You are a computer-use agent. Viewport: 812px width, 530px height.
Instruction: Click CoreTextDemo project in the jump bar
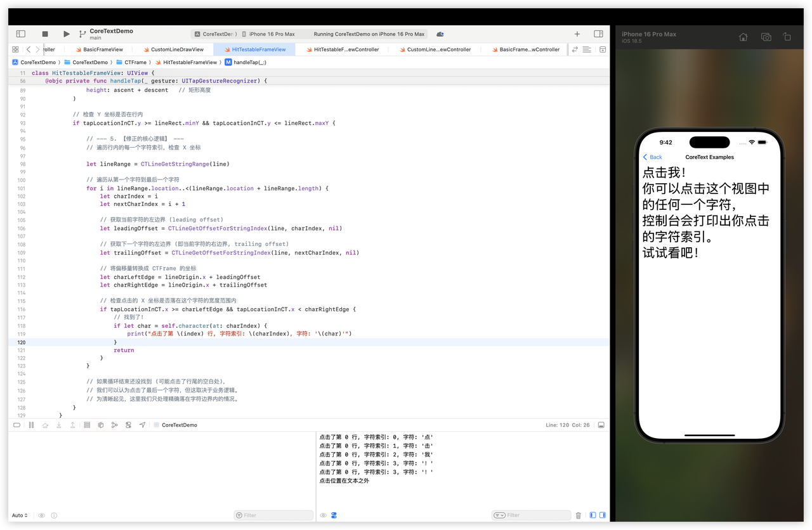click(x=34, y=62)
